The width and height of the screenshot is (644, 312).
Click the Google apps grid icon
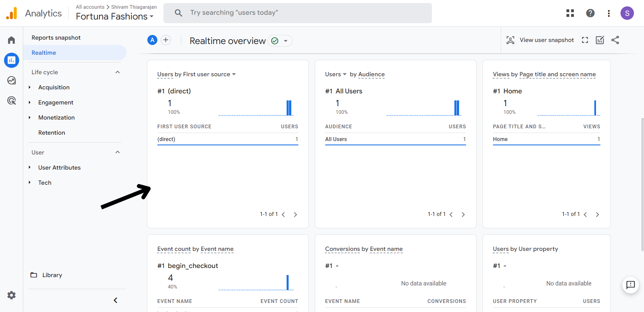coord(570,13)
